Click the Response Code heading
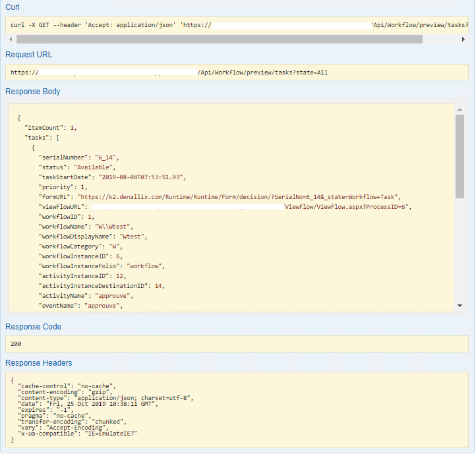Viewport: 476px width, 454px height. [x=33, y=327]
